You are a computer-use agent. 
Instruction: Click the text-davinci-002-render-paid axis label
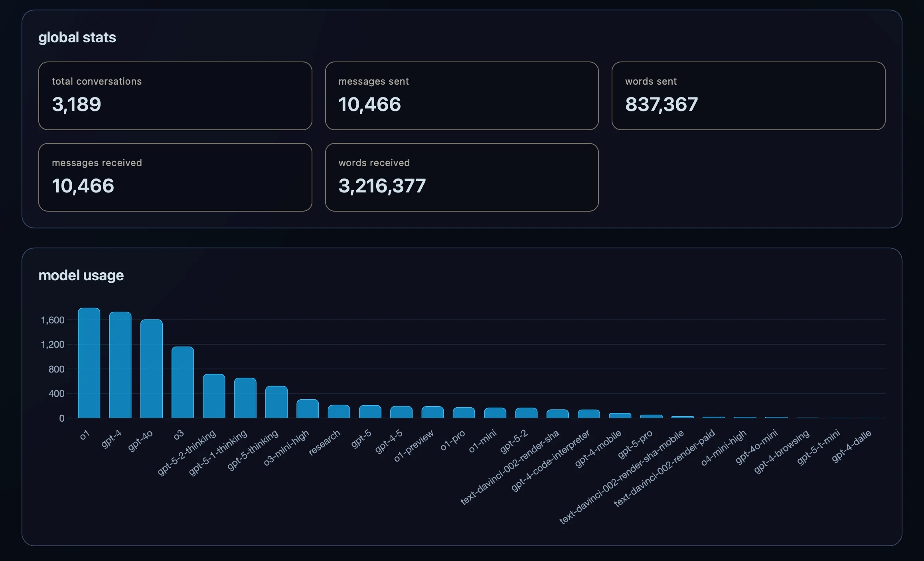665,468
